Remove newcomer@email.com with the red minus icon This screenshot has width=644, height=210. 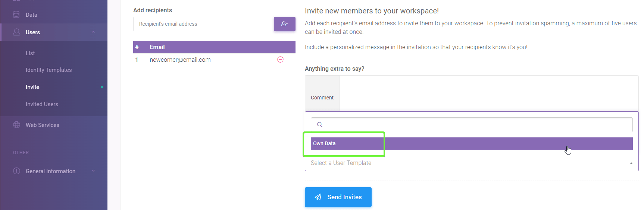(x=280, y=60)
